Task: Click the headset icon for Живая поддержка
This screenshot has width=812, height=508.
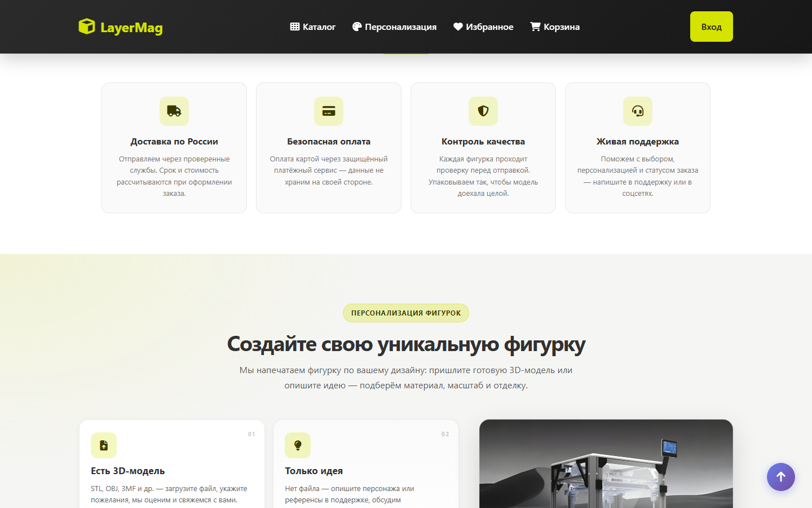Action: [638, 111]
